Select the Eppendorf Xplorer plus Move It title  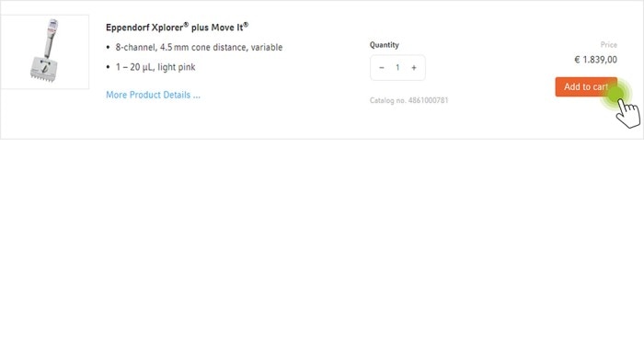pos(177,27)
